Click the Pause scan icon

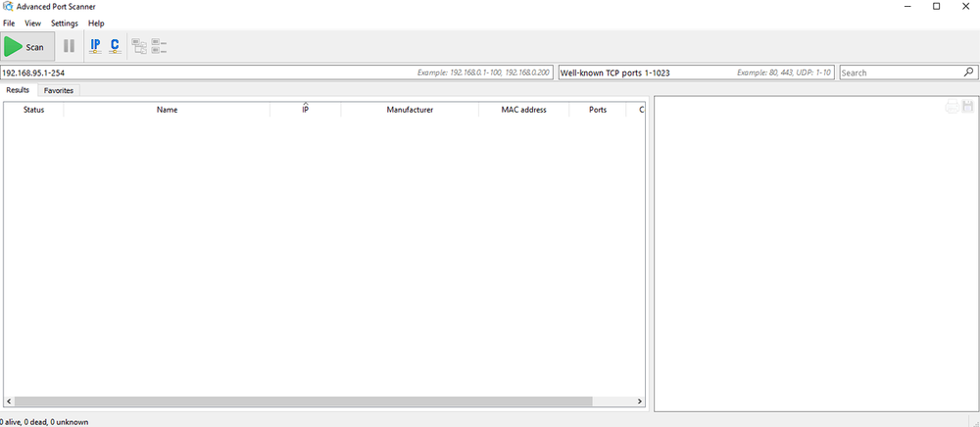[x=69, y=46]
